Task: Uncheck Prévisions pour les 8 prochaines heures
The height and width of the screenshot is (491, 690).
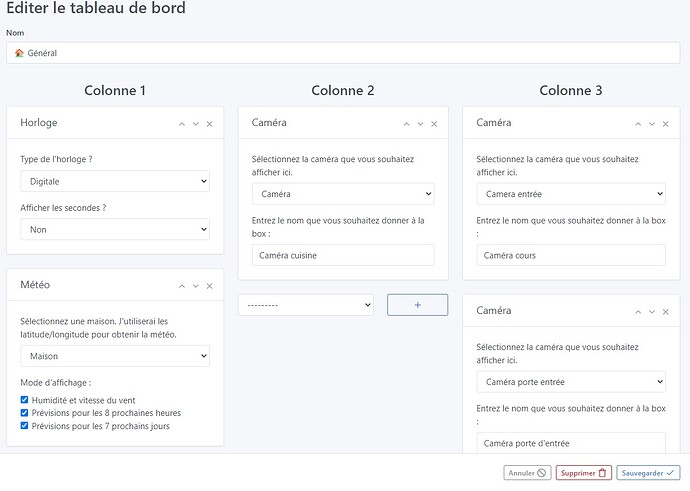Action: click(24, 413)
